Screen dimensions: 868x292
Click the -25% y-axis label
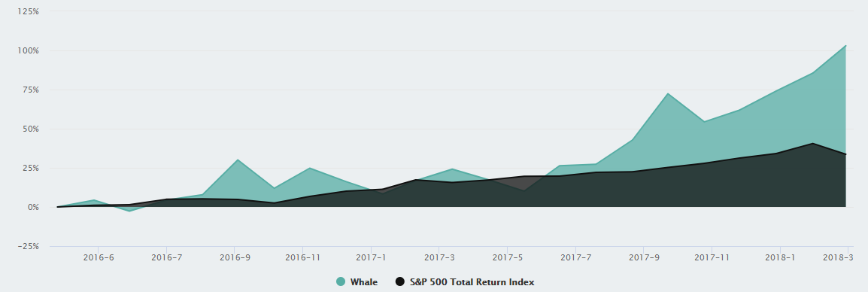click(x=27, y=247)
